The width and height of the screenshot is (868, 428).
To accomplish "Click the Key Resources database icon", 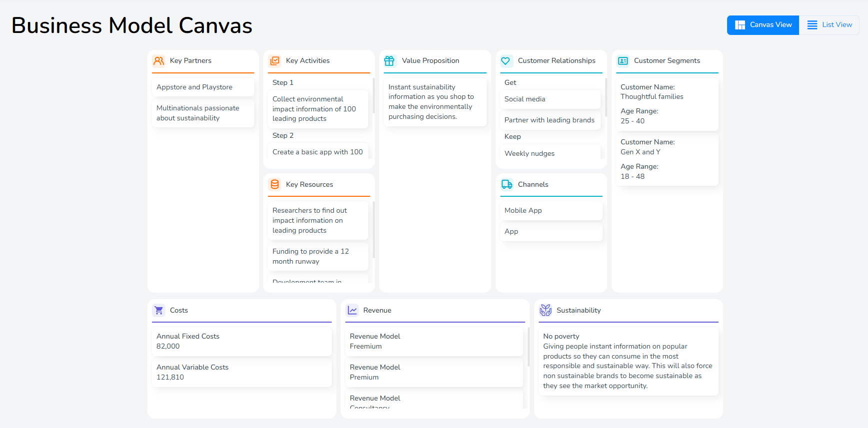I will [x=274, y=185].
